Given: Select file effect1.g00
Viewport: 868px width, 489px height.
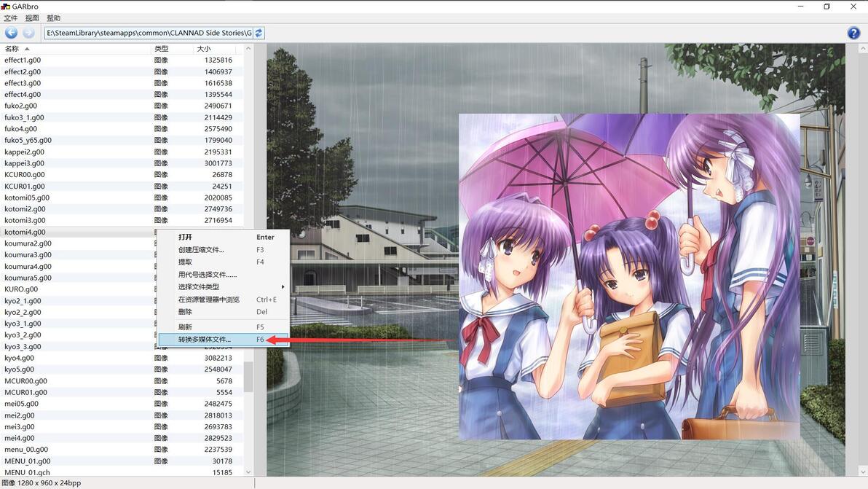Looking at the screenshot, I should click(x=23, y=60).
